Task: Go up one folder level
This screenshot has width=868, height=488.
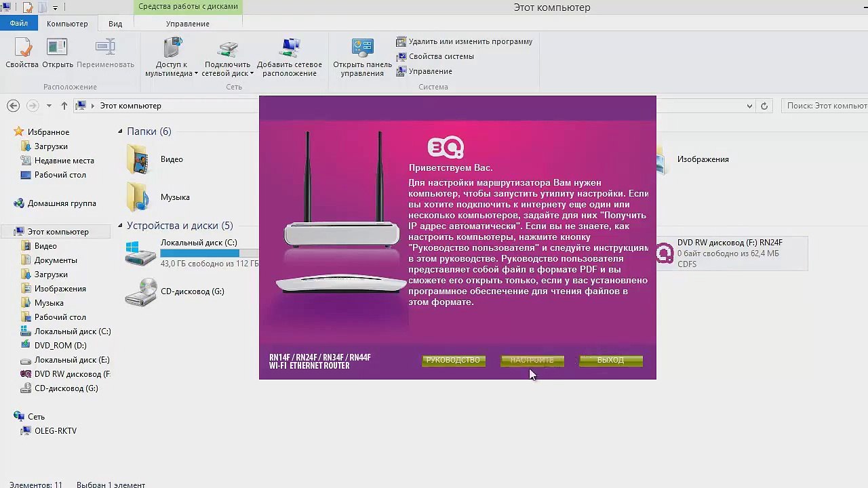Action: 64,106
